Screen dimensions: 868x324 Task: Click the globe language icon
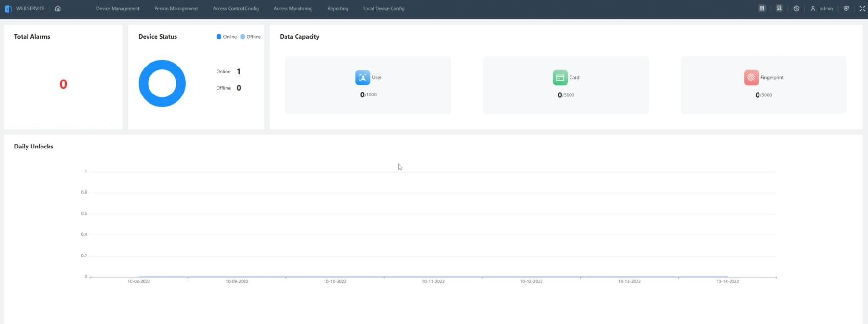(796, 8)
